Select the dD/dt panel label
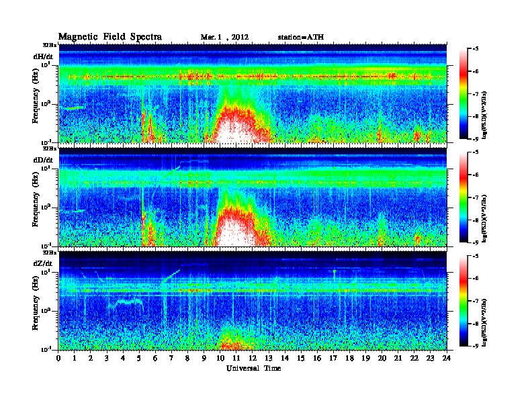The width and height of the screenshot is (532, 411). 43,160
